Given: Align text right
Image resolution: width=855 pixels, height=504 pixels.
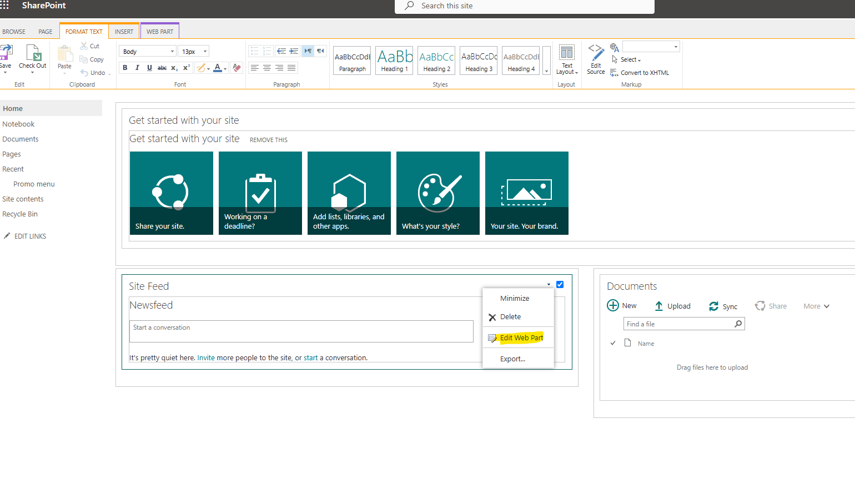Looking at the screenshot, I should [279, 68].
